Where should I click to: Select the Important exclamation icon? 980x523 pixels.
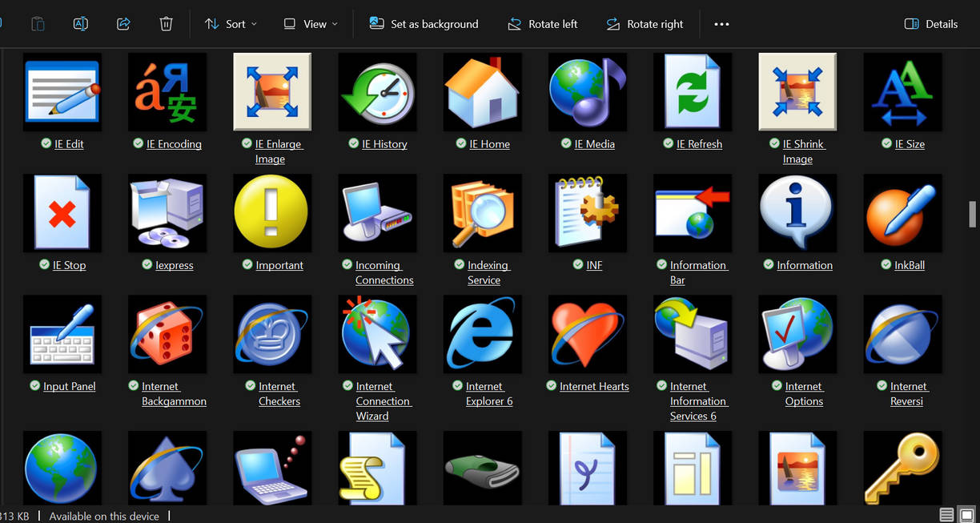click(x=272, y=212)
